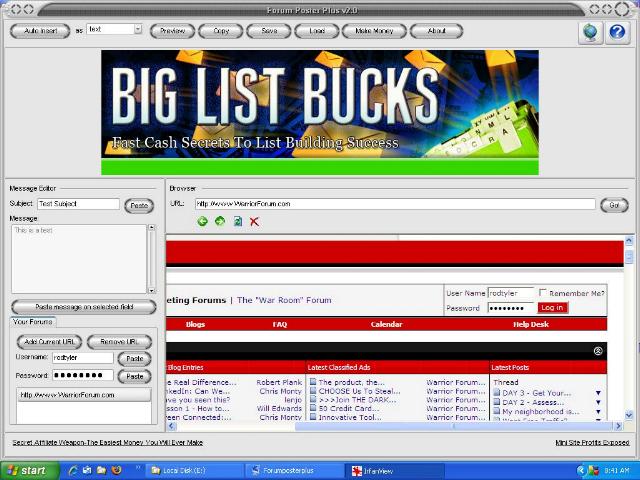
Task: Launch Internet Explorer from quick launch
Action: (73, 471)
